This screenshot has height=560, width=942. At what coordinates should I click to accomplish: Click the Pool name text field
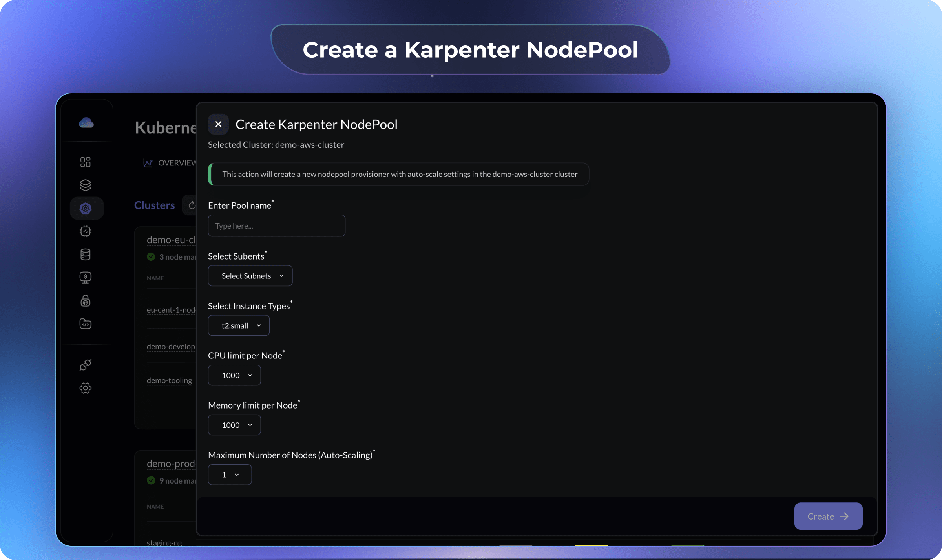[276, 225]
